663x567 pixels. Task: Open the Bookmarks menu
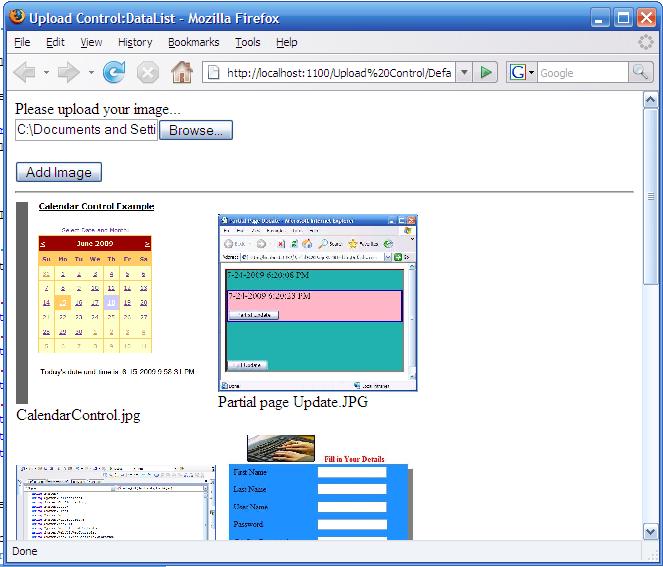(x=194, y=42)
